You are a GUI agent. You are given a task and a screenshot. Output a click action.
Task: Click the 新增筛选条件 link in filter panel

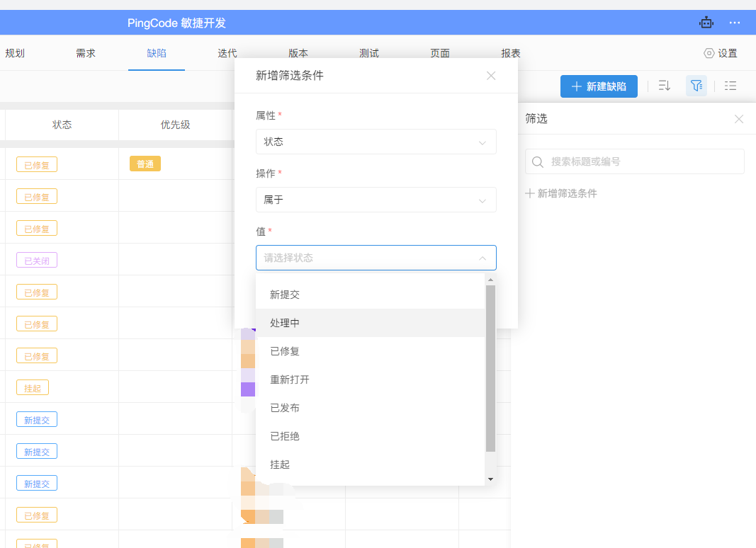pos(561,193)
